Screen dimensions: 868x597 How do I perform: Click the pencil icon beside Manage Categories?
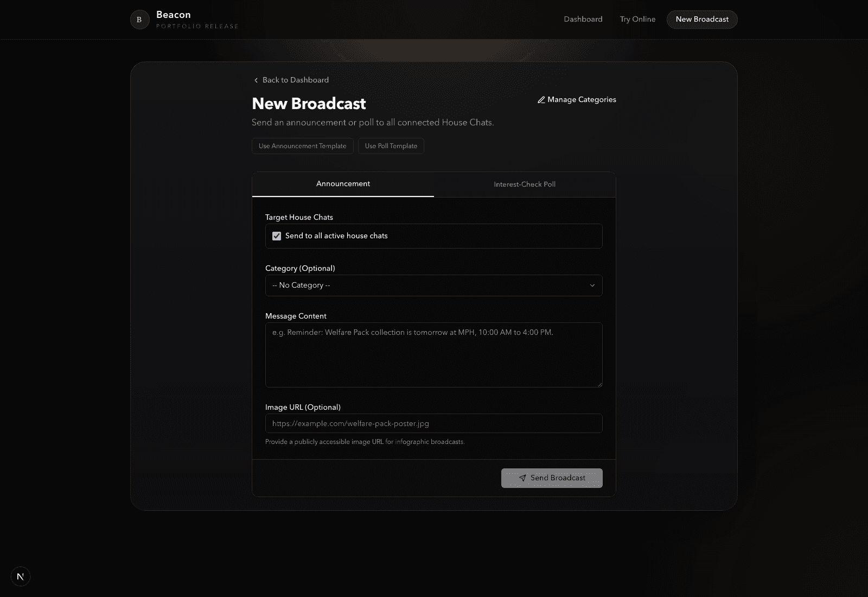pos(540,100)
